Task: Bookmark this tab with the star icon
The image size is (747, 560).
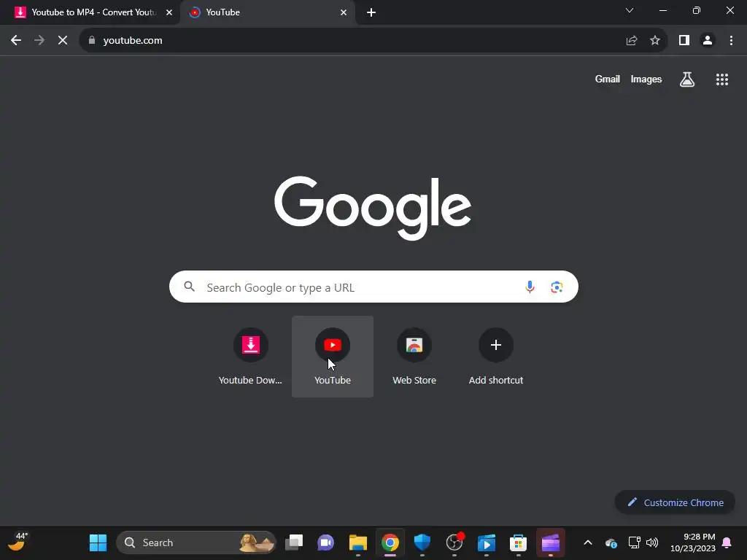Action: pos(655,41)
